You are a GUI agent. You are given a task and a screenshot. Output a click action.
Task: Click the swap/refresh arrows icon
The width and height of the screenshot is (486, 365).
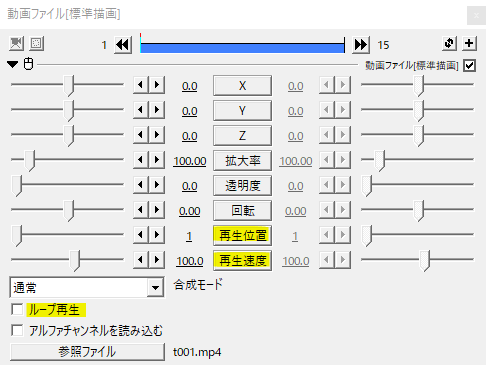coord(449,43)
